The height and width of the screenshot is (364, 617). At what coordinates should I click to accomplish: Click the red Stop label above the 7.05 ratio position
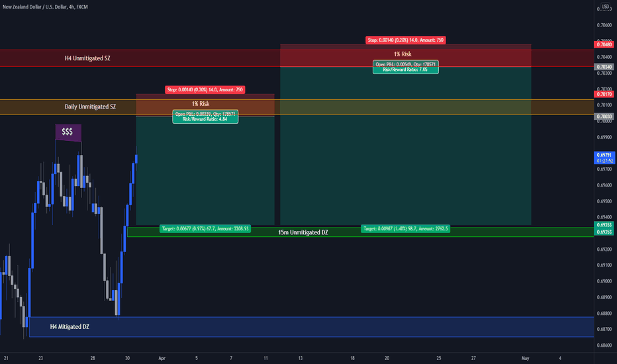point(405,40)
